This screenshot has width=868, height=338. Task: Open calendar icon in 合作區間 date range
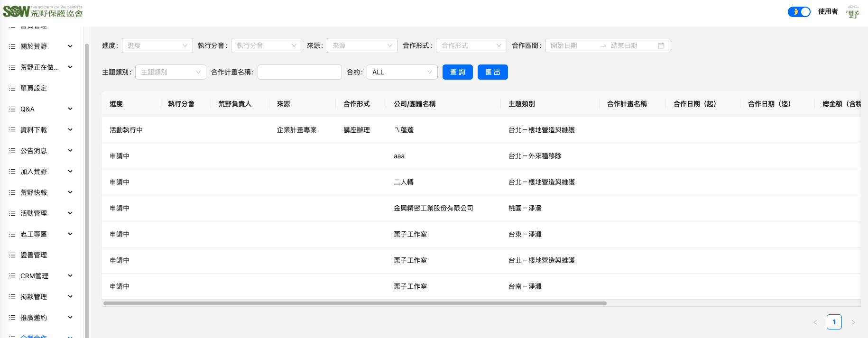click(661, 46)
